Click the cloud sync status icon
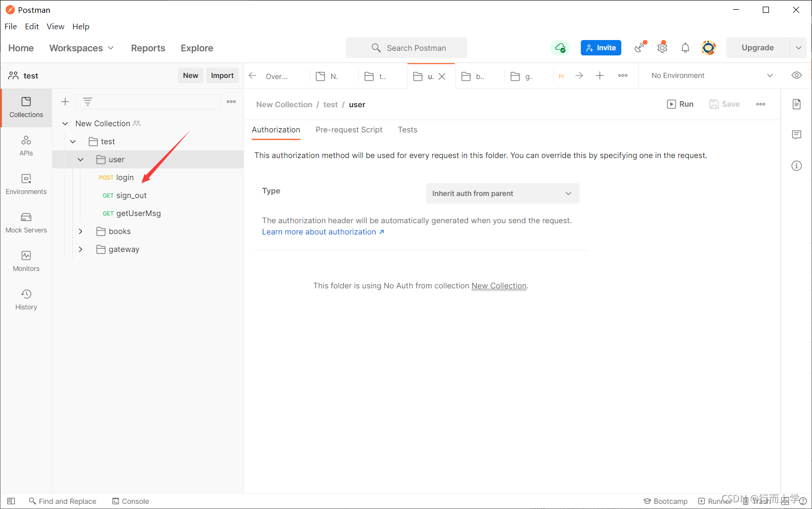812x509 pixels. 560,48
